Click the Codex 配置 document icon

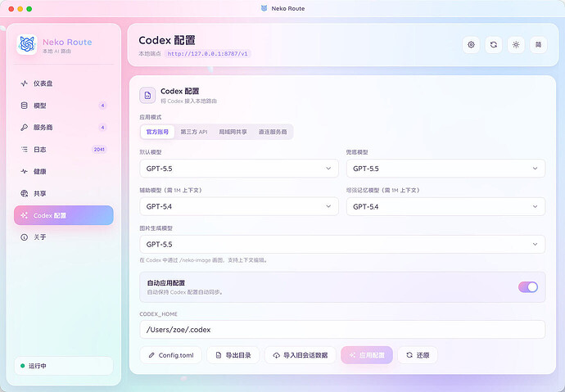(x=147, y=96)
